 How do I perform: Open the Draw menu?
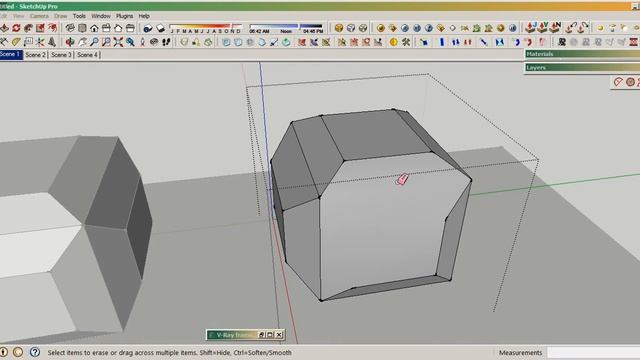click(60, 16)
